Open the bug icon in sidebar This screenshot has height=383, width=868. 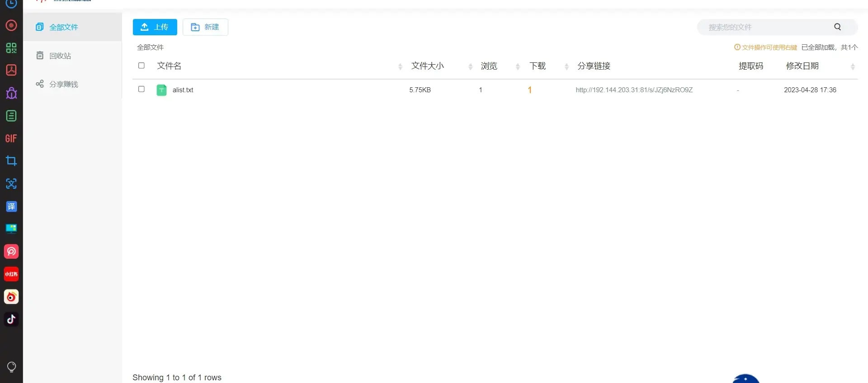tap(11, 93)
